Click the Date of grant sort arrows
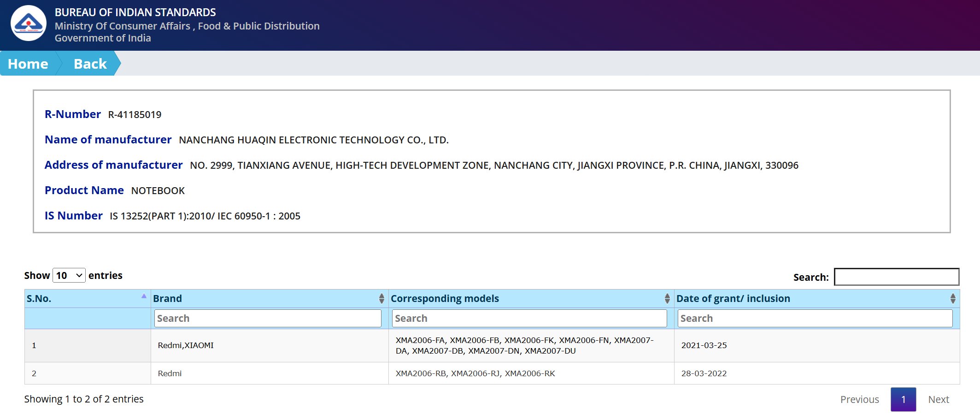 point(952,299)
